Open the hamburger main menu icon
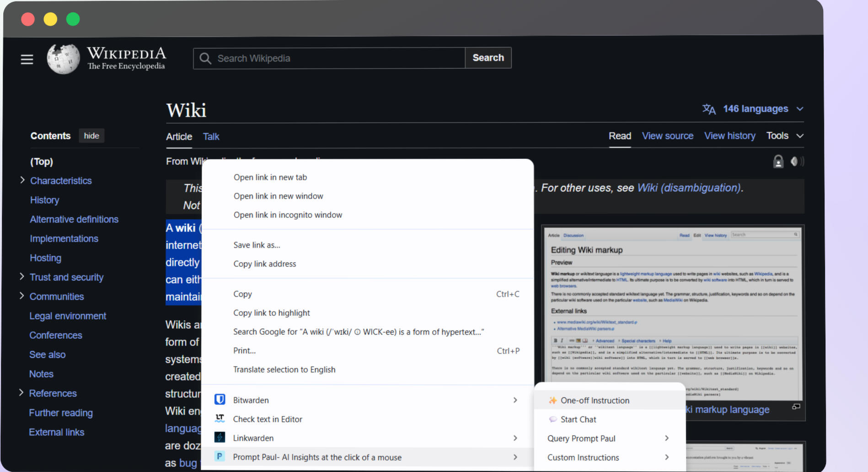Viewport: 868px width, 472px height. point(27,59)
